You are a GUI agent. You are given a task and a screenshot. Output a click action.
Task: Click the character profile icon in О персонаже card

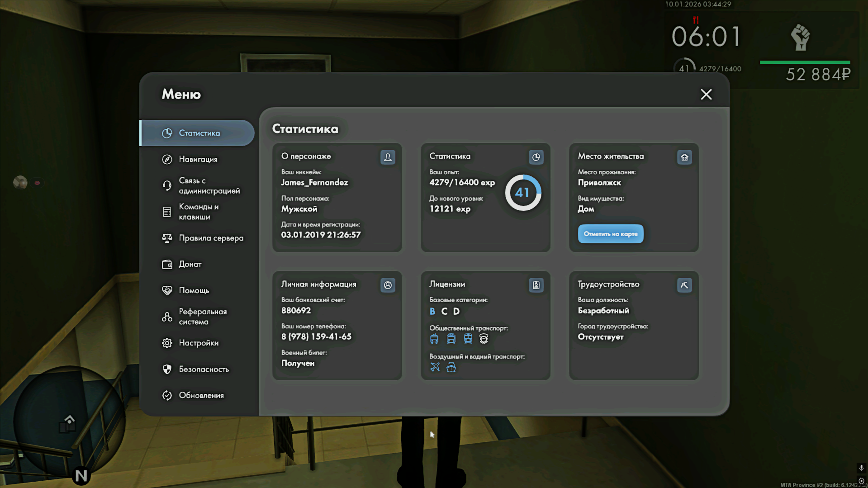tap(388, 157)
